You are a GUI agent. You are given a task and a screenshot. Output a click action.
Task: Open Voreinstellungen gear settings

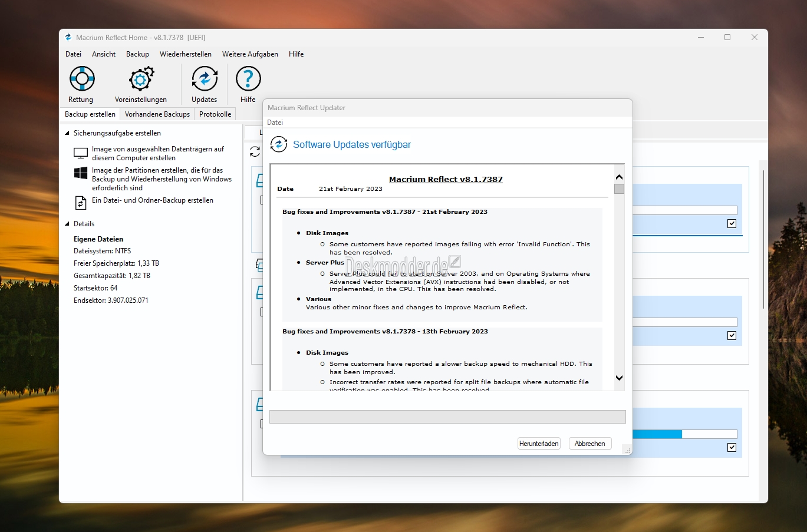pyautogui.click(x=141, y=78)
